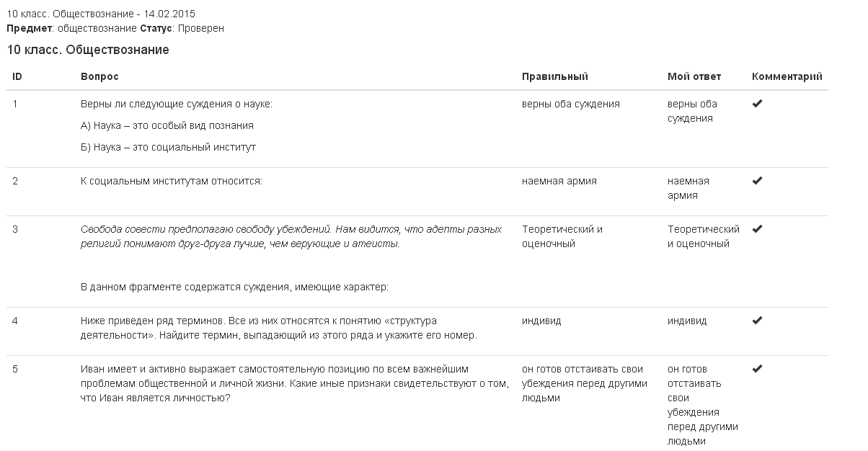Viewport: 868px width, 451px height.
Task: Click the test title dated 14.02.2015
Action: pyautogui.click(x=101, y=14)
